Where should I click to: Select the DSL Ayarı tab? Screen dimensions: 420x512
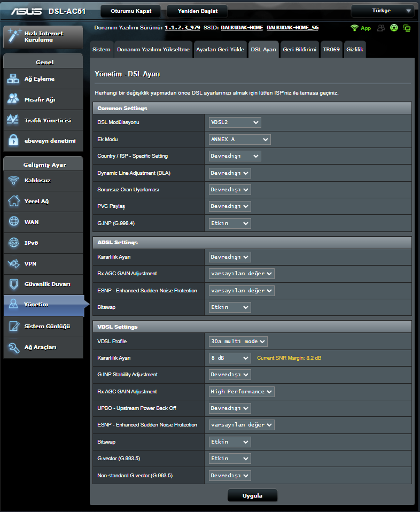[x=263, y=49]
